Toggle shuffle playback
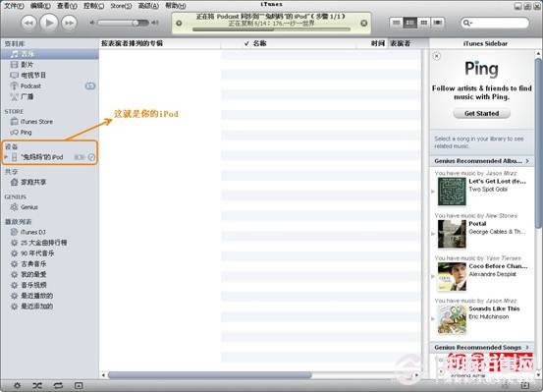Image resolution: width=543 pixels, height=392 pixels. [x=37, y=385]
